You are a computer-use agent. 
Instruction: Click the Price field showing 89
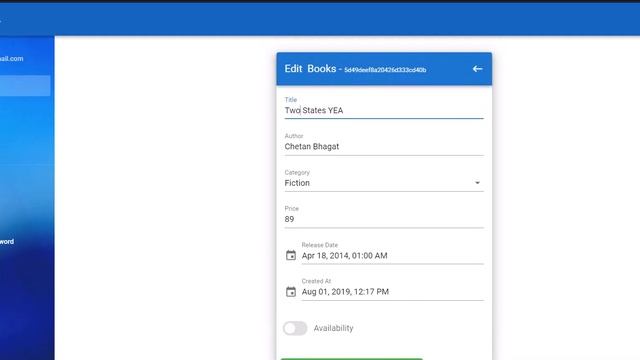384,219
